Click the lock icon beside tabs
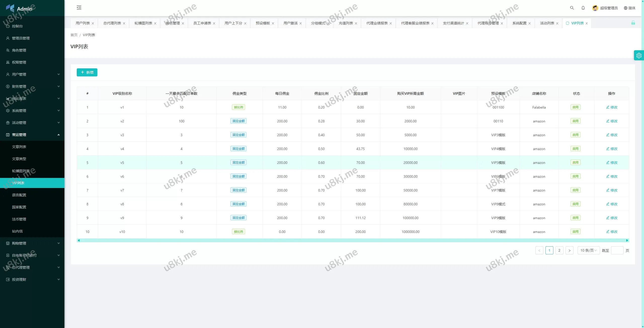 633,23
